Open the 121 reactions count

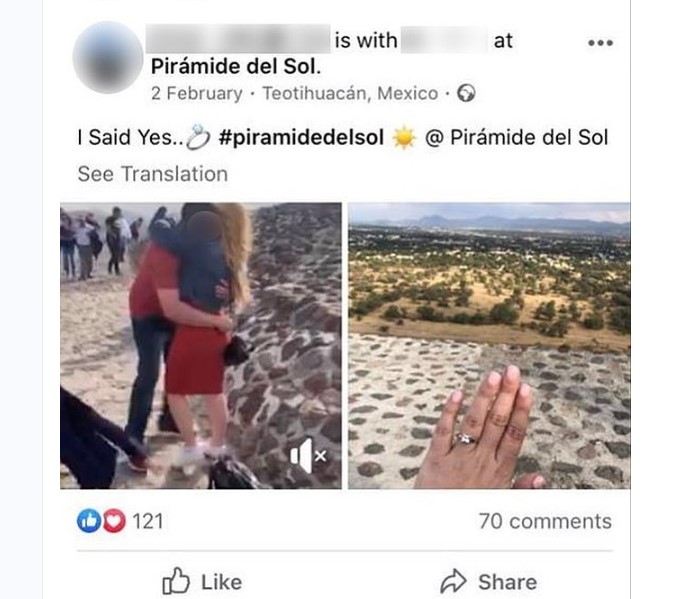[147, 521]
